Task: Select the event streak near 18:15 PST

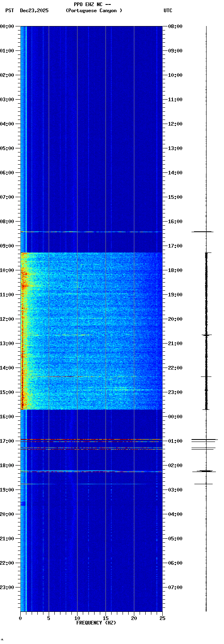Action: pos(91,472)
